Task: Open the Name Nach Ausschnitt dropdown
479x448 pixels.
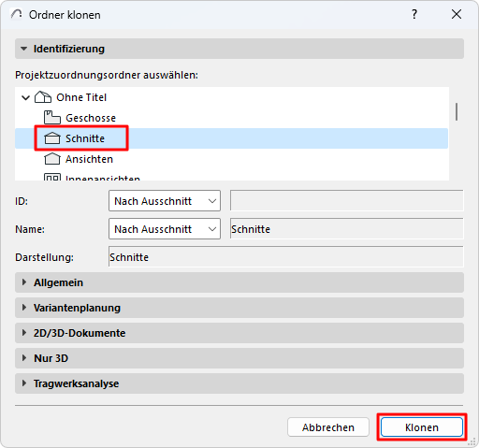Action: point(165,229)
